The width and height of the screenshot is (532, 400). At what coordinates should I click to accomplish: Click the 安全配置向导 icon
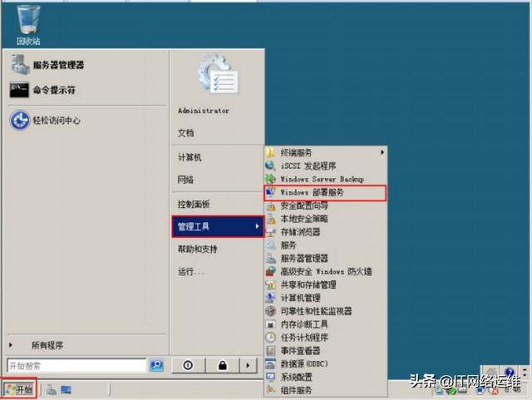pos(270,205)
